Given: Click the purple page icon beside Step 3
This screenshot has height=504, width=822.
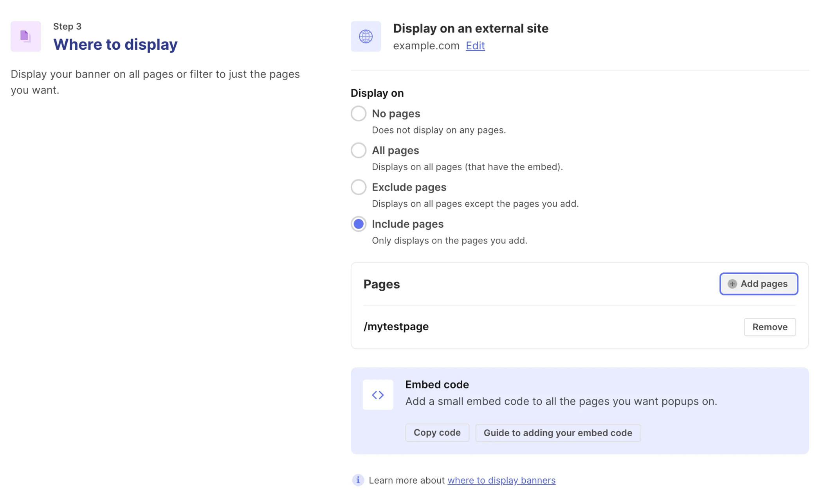Looking at the screenshot, I should pyautogui.click(x=25, y=36).
